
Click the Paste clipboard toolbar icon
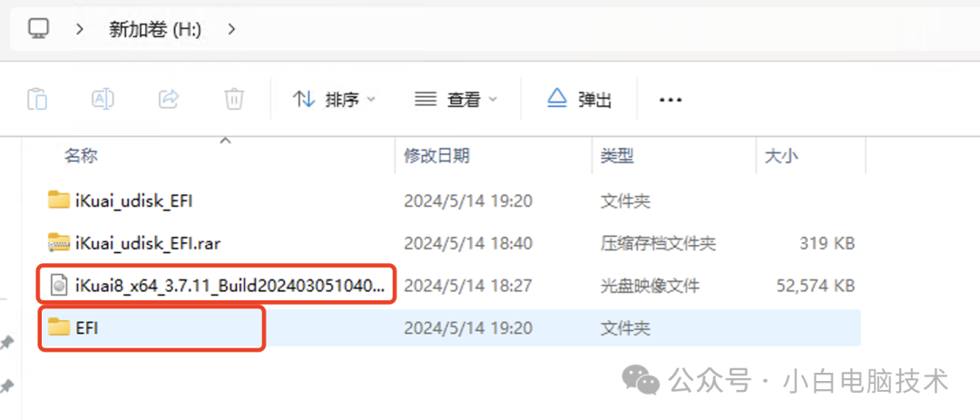[37, 99]
